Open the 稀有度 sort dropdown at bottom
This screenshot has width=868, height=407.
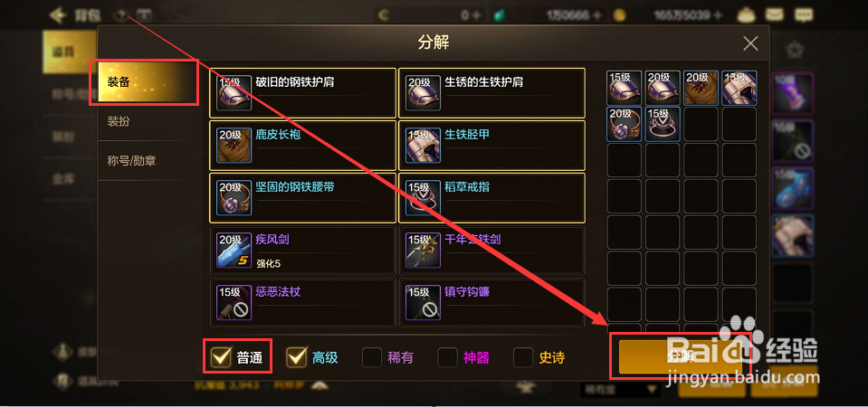click(619, 389)
